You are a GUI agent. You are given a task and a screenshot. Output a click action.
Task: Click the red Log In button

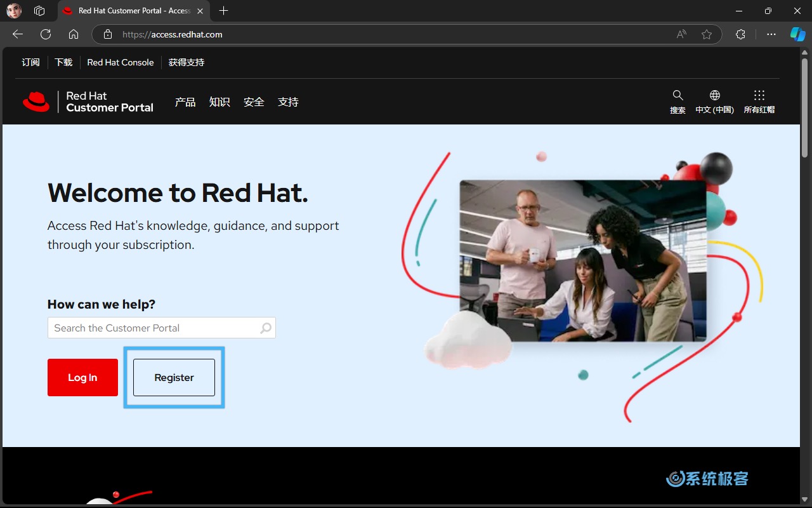tap(82, 377)
